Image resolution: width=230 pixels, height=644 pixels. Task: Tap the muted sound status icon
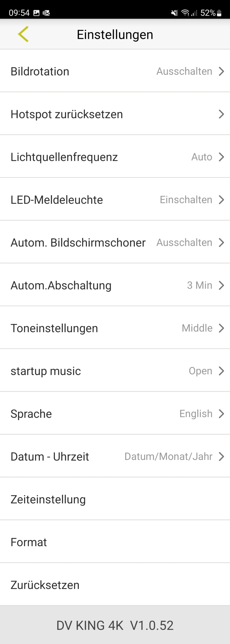[x=174, y=13]
